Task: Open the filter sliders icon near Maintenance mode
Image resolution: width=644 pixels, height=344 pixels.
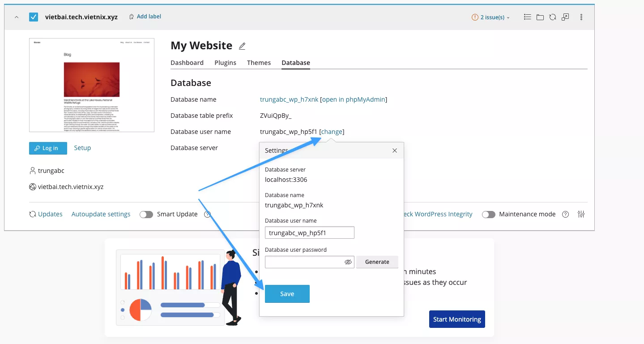Action: 581,214
